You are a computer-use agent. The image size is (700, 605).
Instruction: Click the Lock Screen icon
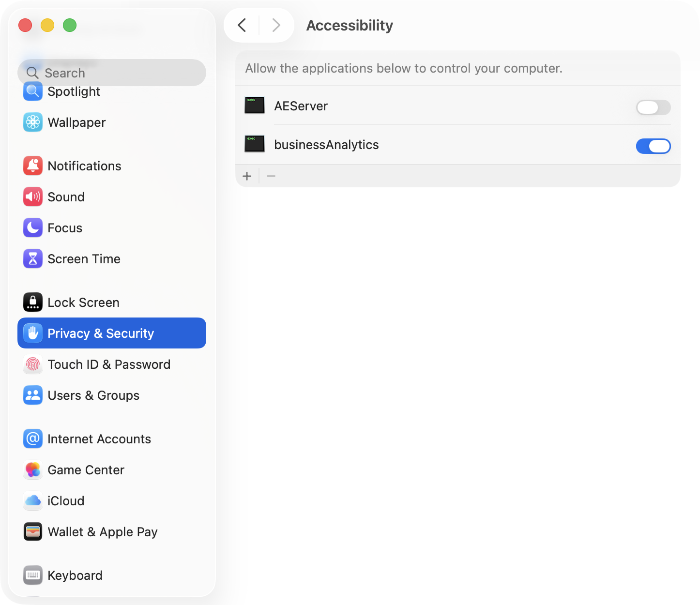pyautogui.click(x=33, y=302)
